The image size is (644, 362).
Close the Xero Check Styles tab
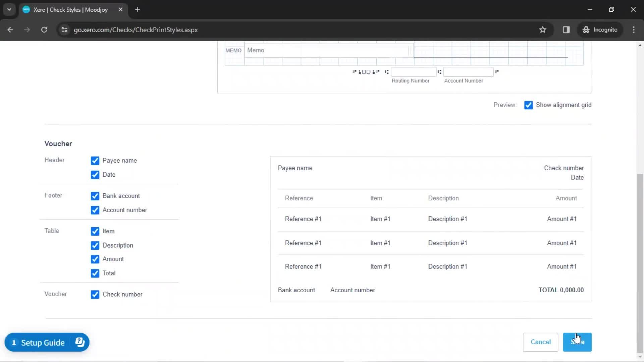coord(120,9)
